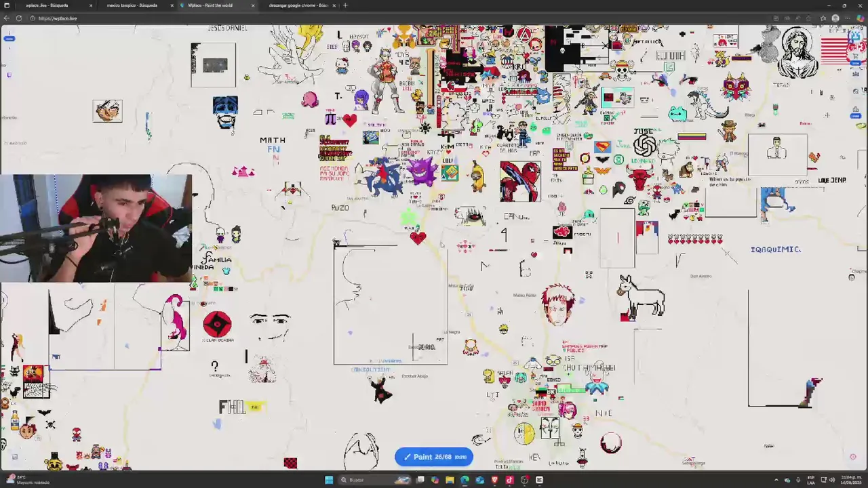This screenshot has width=868, height=488.
Task: Open the Outlook taskbar icon
Action: tap(479, 480)
